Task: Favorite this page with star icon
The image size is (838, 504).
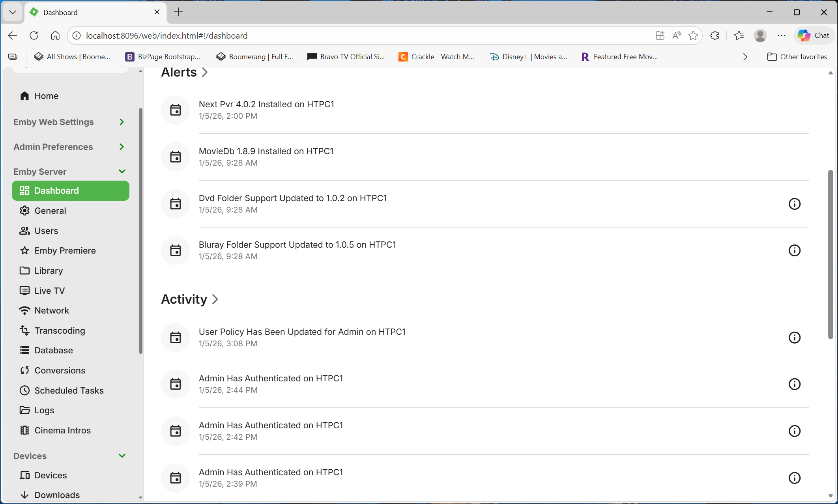Action: pos(693,35)
